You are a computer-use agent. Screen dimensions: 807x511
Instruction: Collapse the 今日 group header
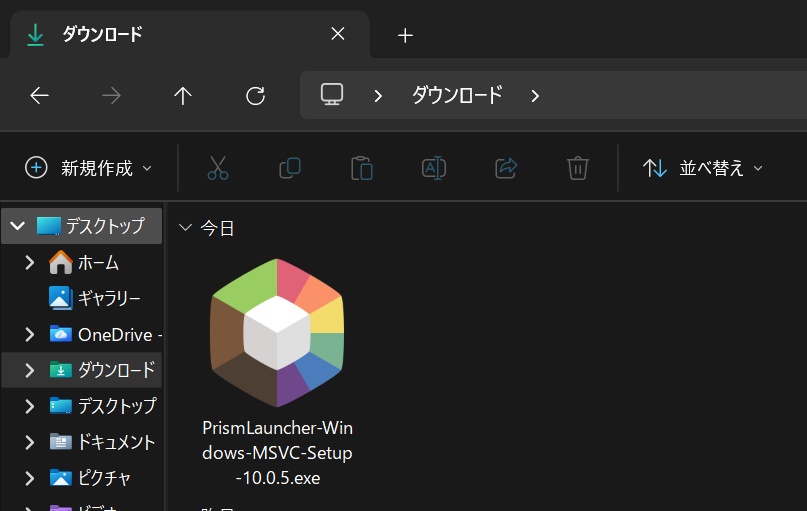tap(184, 228)
